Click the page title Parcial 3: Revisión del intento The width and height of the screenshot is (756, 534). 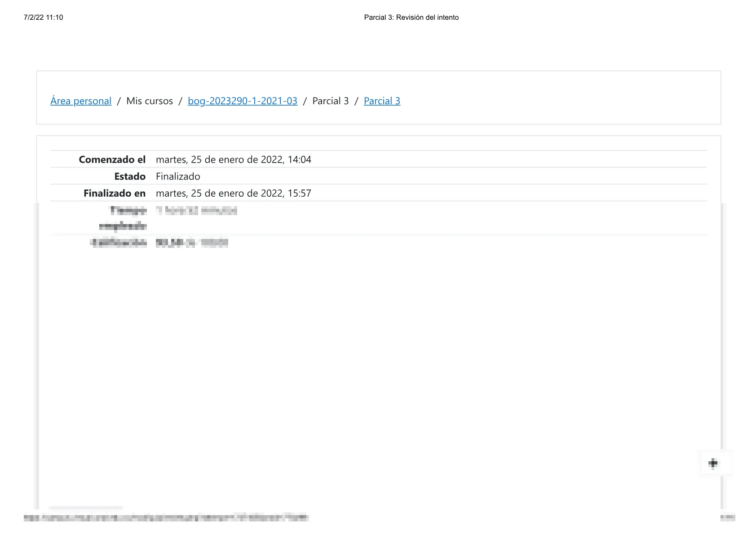point(411,18)
